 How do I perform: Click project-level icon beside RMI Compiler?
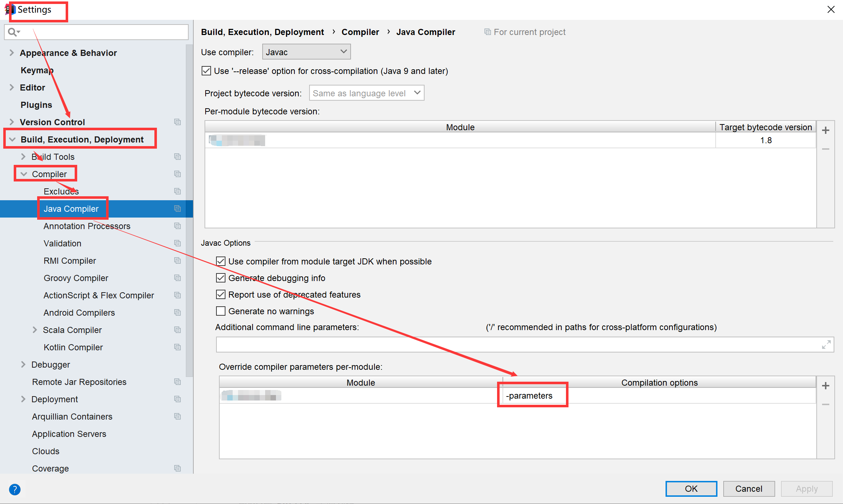(177, 260)
